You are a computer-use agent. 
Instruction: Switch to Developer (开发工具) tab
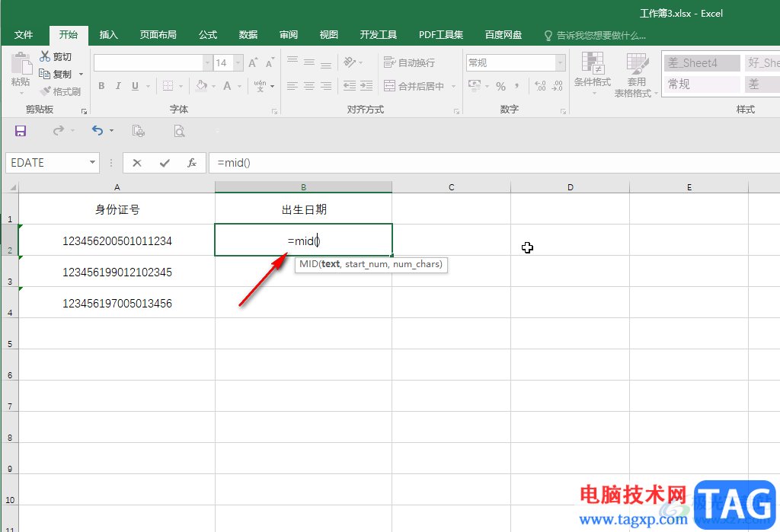[x=378, y=35]
